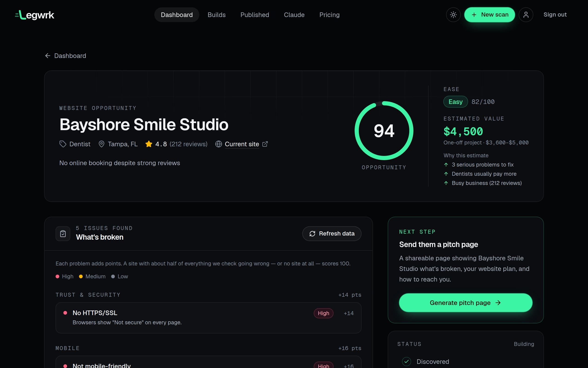588x368 pixels.
Task: Go back via the Dashboard arrow link
Action: [65, 56]
